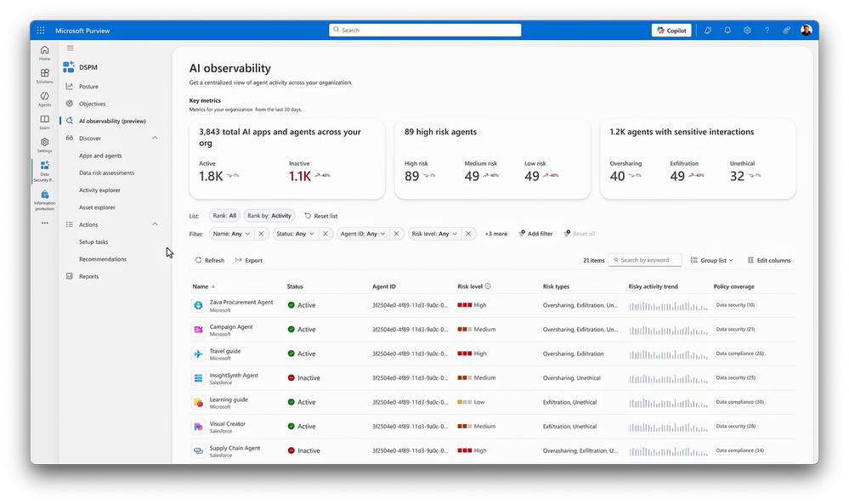849x504 pixels.
Task: Show more items via ellipsis in rail
Action: click(x=44, y=223)
